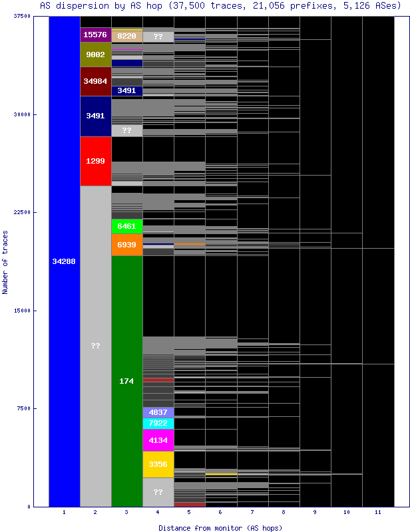Viewport: 410px width, 532px height.
Task: Click the 'Distance from monitor (AS hops)' axis label
Action: tap(220, 527)
